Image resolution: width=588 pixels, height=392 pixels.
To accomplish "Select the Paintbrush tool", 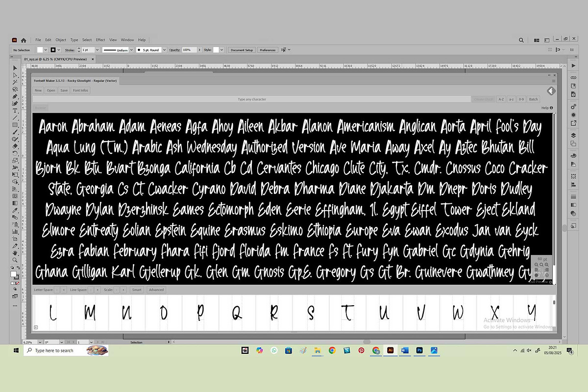I will (15, 131).
